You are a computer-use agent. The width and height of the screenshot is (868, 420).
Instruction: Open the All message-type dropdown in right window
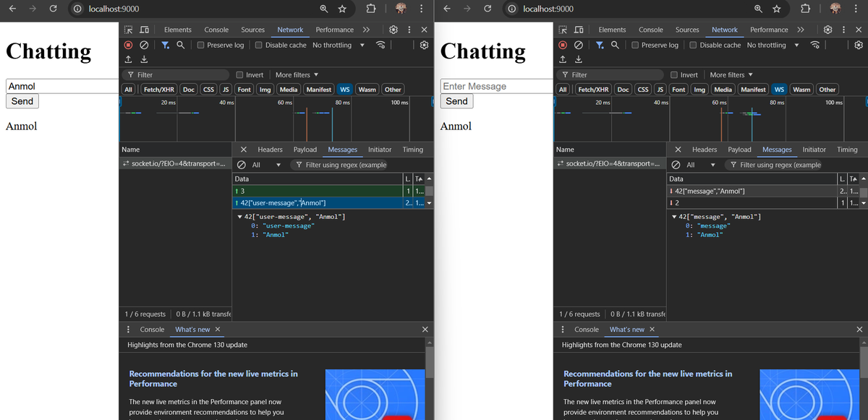(x=701, y=165)
